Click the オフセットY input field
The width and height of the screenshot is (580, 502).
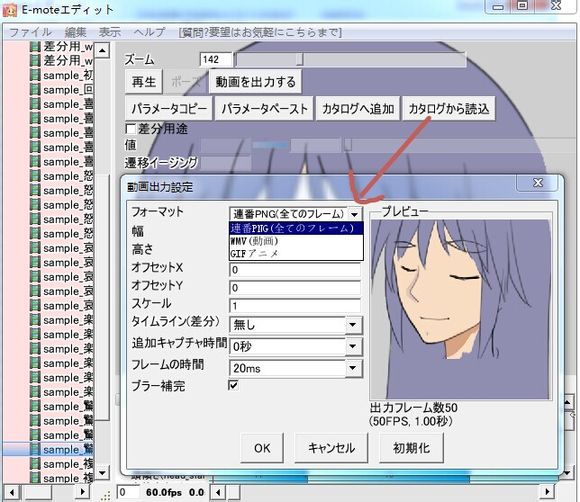click(x=295, y=288)
